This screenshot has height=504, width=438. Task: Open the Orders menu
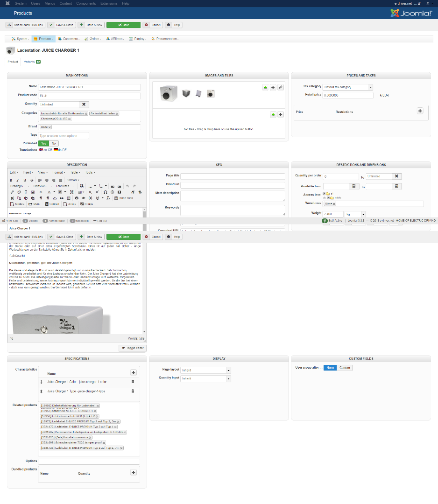coord(93,39)
